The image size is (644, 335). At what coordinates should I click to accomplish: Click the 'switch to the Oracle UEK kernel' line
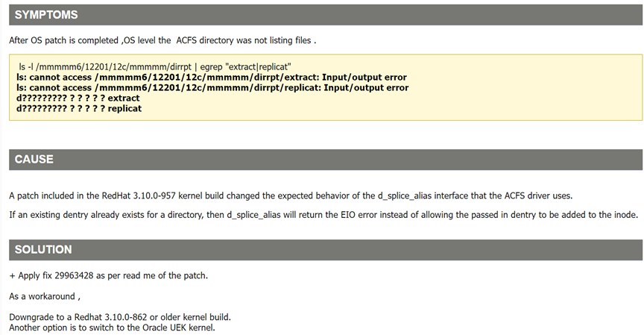pyautogui.click(x=112, y=328)
